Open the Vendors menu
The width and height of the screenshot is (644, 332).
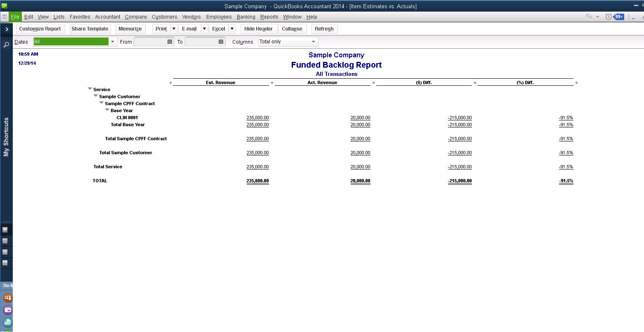[191, 17]
